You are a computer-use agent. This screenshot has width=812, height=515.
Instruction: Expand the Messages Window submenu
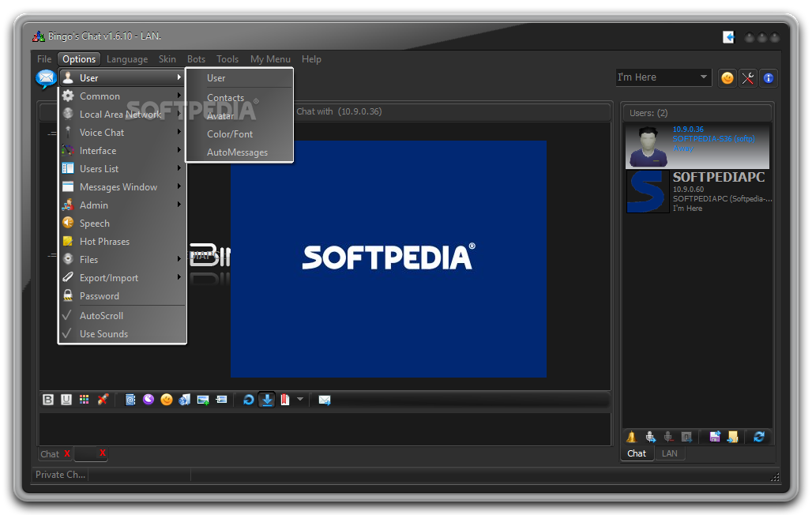tap(122, 186)
